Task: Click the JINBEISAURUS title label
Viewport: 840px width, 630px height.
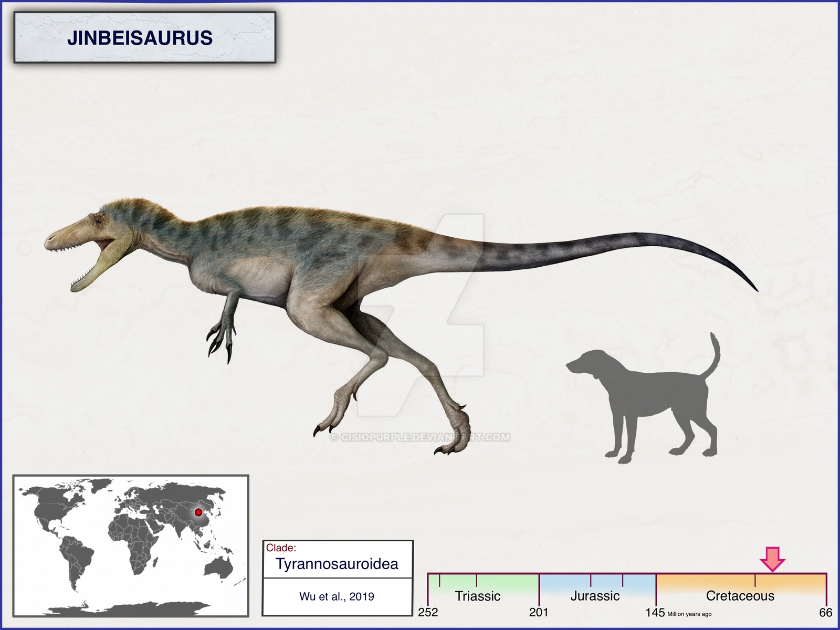Action: pos(140,38)
